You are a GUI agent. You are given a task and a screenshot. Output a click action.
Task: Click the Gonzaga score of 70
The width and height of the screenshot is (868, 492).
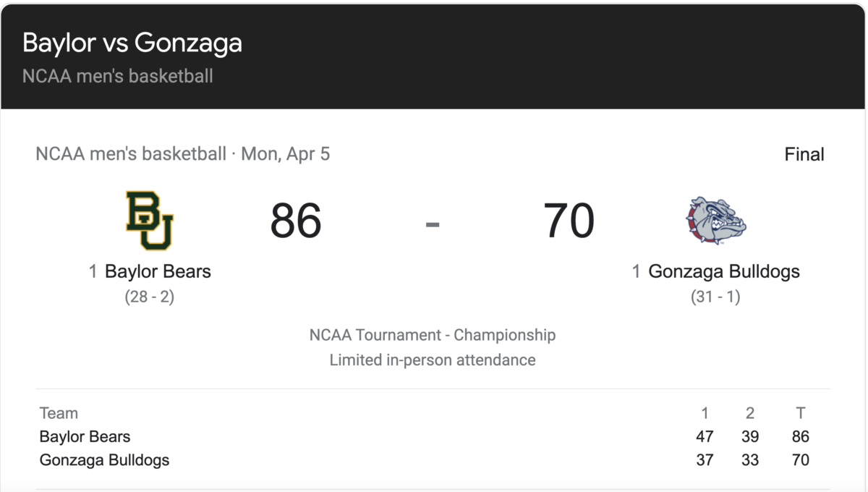tap(569, 221)
